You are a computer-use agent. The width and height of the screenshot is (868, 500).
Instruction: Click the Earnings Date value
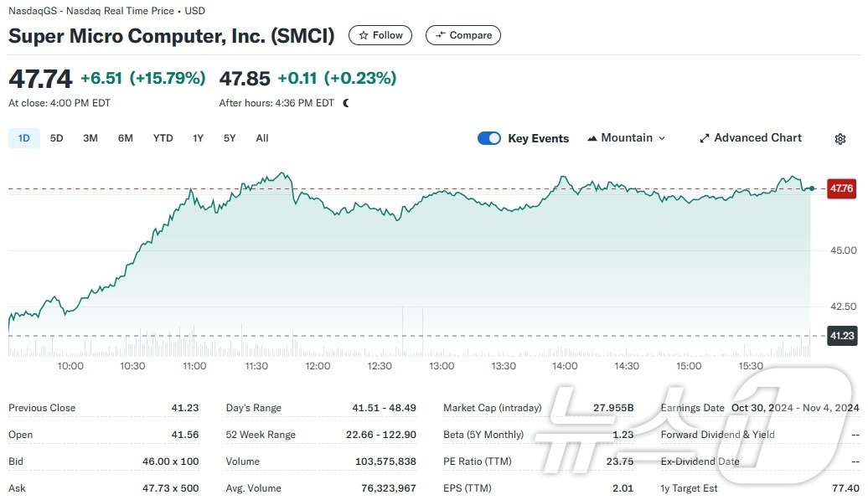point(795,408)
